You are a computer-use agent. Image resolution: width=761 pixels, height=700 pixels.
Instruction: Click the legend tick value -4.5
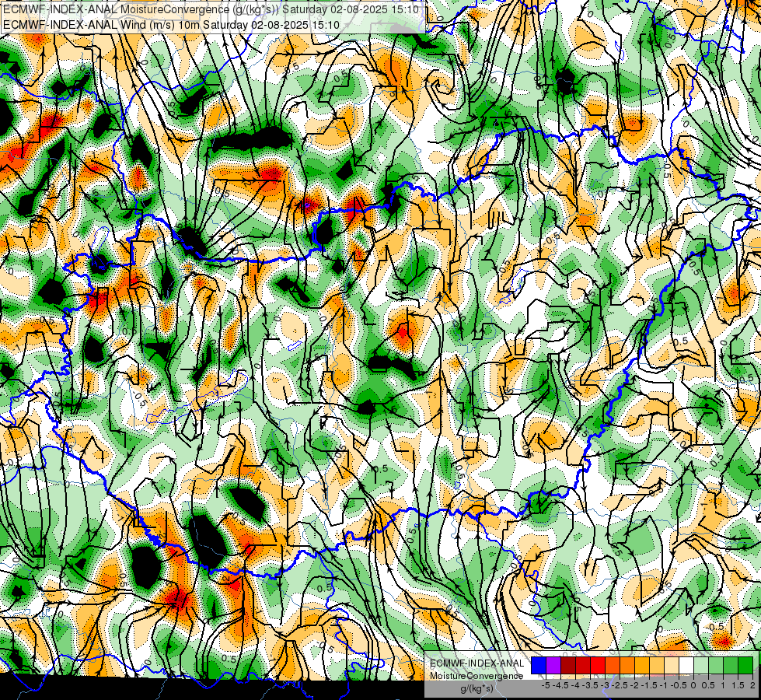561,685
